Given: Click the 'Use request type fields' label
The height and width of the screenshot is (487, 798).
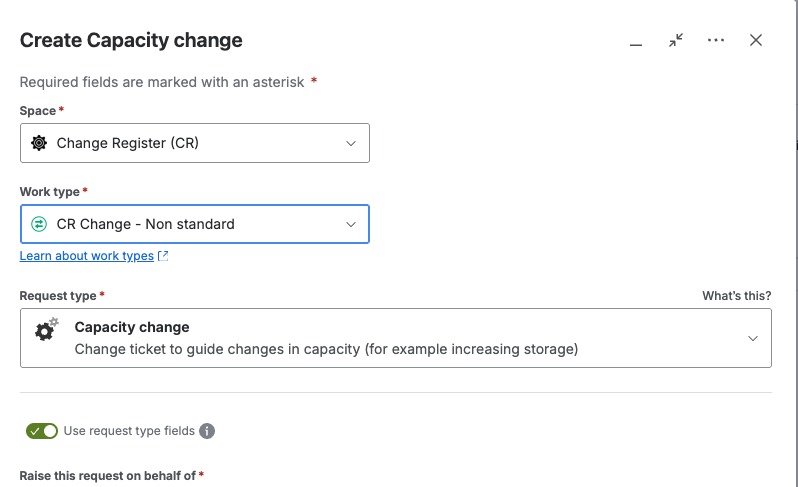Looking at the screenshot, I should tap(129, 431).
